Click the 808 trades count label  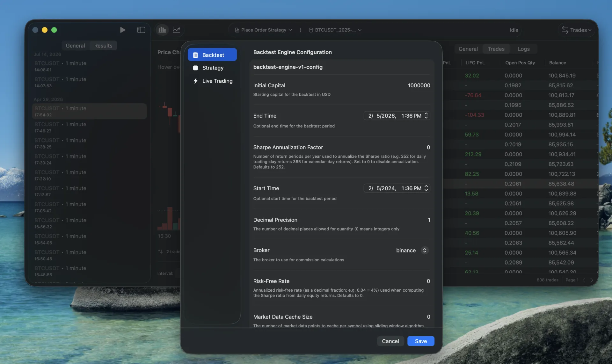click(x=547, y=280)
